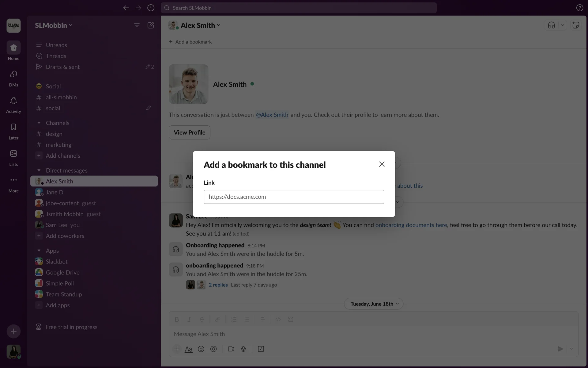Open the canvas icon in header
588x368 pixels.
coord(576,25)
